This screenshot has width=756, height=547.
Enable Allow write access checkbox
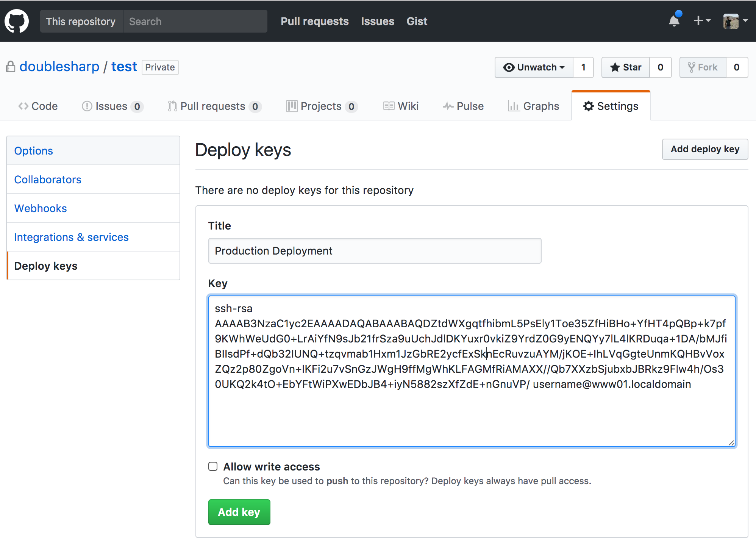(213, 466)
